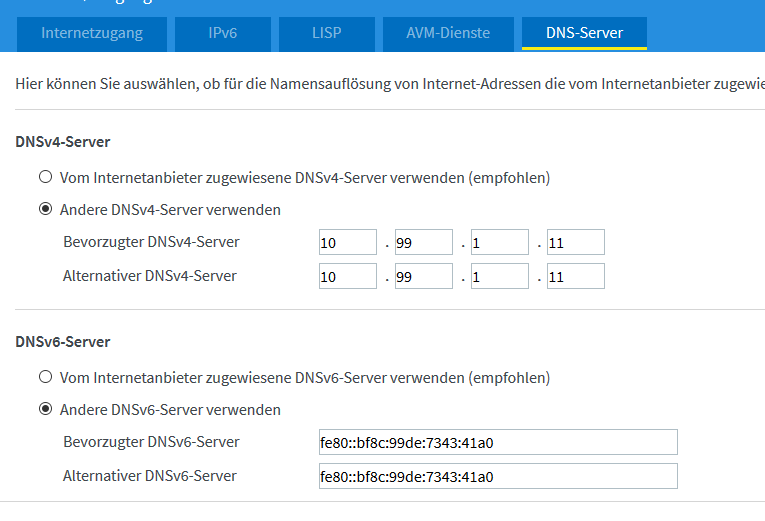This screenshot has width=765, height=521.
Task: Click second octet of Bevorzugter DNSv4-Server
Action: (x=424, y=243)
